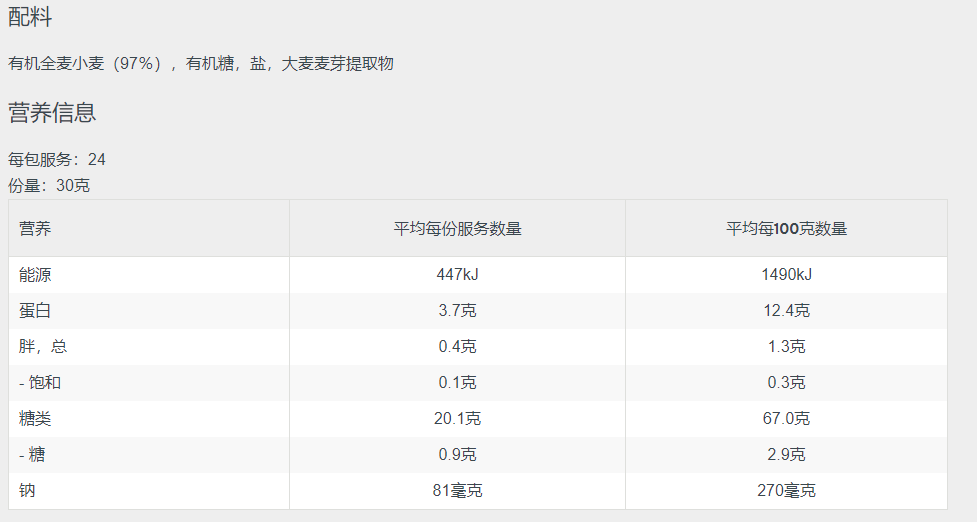Click the 每包服务: 24 line
The image size is (977, 522).
point(57,159)
